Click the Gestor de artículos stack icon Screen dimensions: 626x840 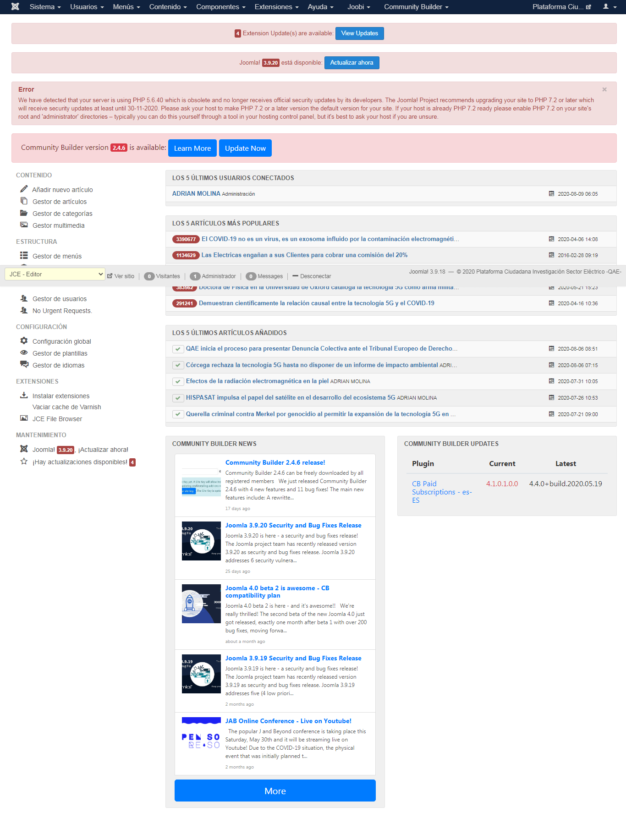click(24, 201)
